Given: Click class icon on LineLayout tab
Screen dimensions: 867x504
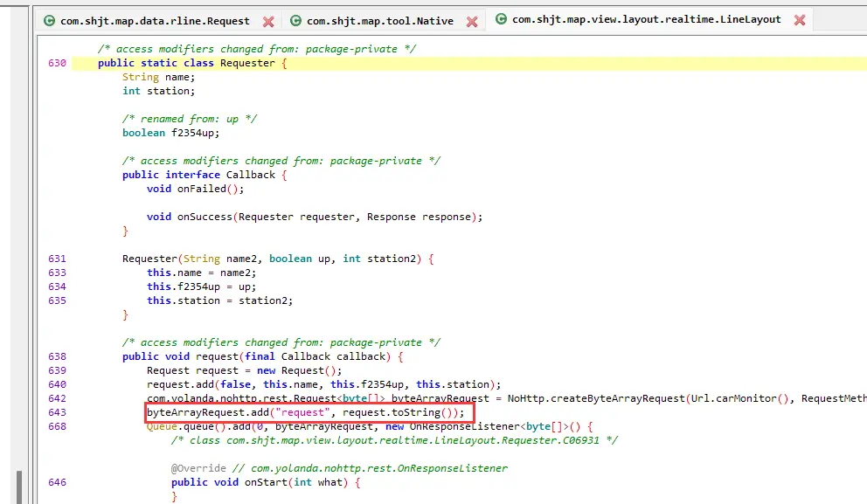Looking at the screenshot, I should [x=501, y=19].
